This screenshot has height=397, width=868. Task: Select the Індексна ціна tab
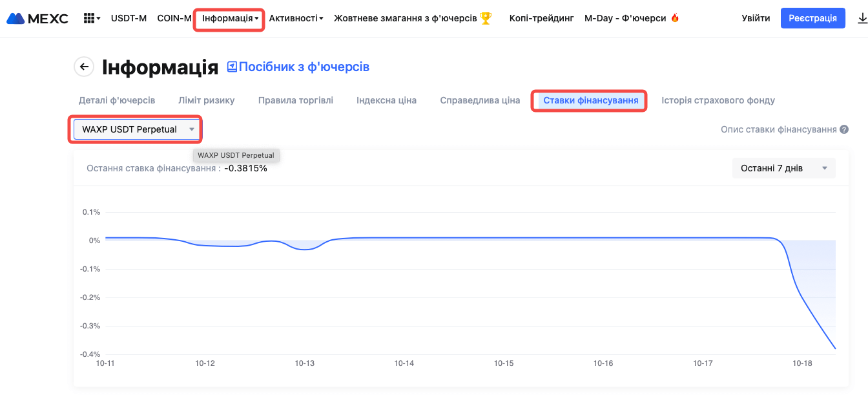tap(386, 100)
